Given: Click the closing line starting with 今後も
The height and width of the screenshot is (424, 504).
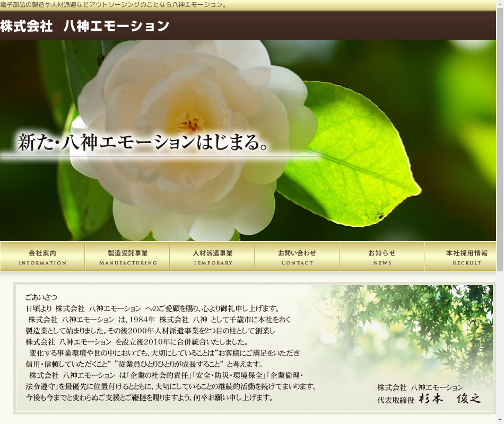Looking at the screenshot, I should [x=149, y=397].
